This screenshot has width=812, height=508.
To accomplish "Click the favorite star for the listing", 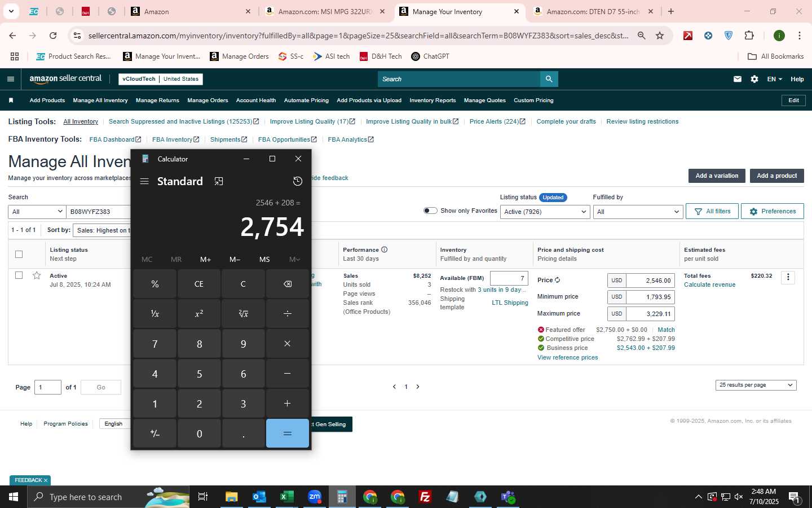I will [x=37, y=275].
